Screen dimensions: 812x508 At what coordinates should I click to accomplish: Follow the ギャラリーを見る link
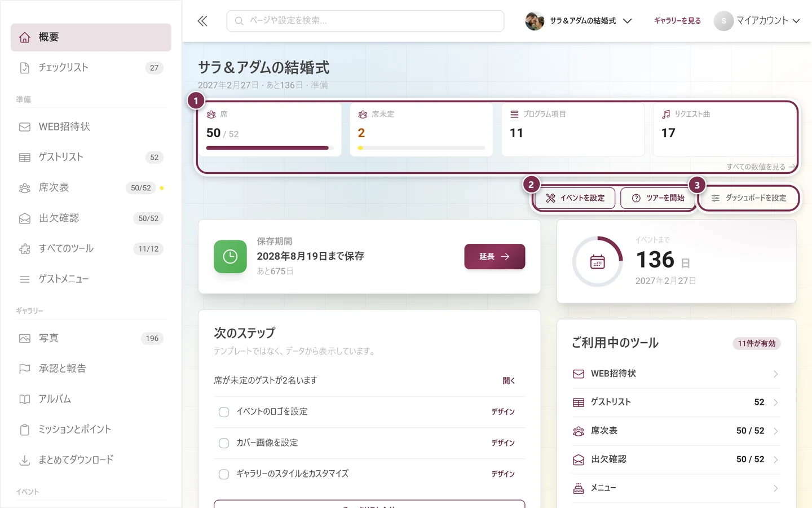click(677, 21)
